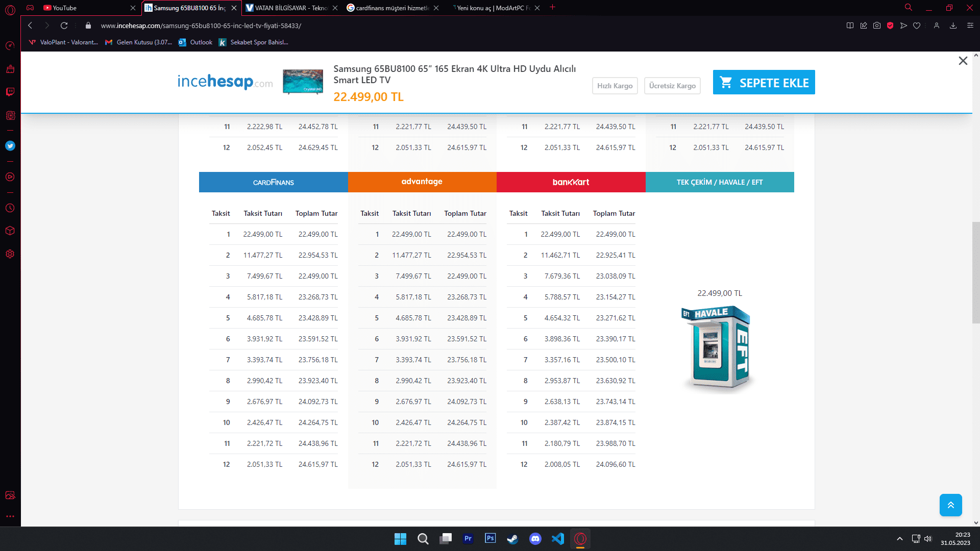Open reader mode book icon
Screen dimensions: 980x551
(x=850, y=26)
